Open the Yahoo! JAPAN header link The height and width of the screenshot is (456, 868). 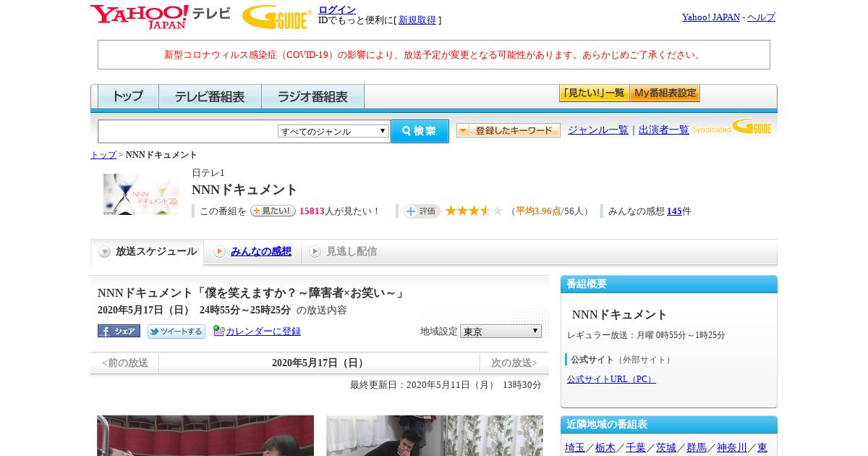click(x=711, y=17)
